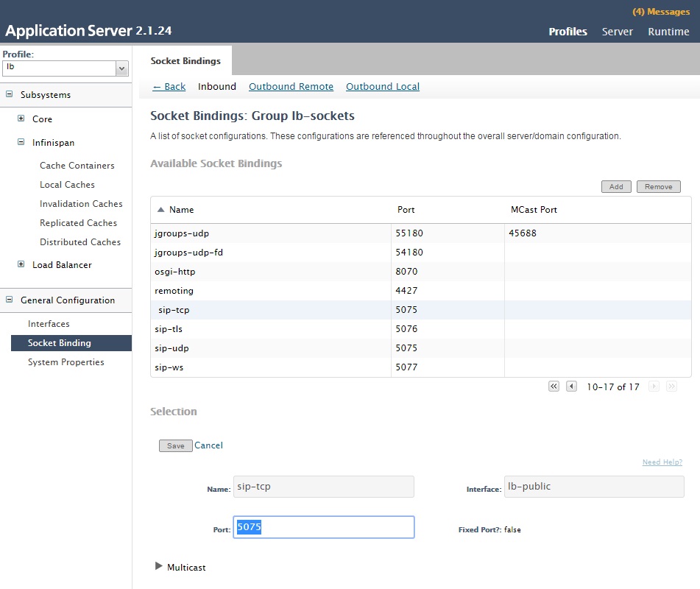The width and height of the screenshot is (700, 589).
Task: Go Back to the previous page
Action: 169,87
